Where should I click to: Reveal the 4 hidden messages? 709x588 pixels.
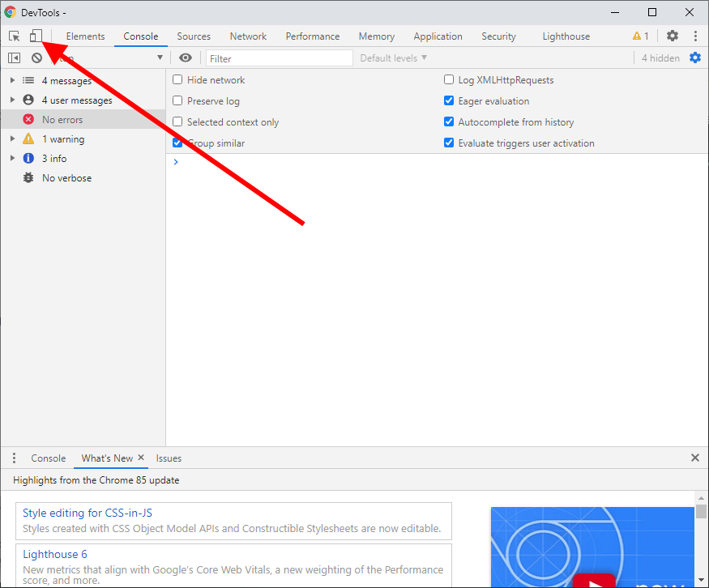(x=660, y=58)
